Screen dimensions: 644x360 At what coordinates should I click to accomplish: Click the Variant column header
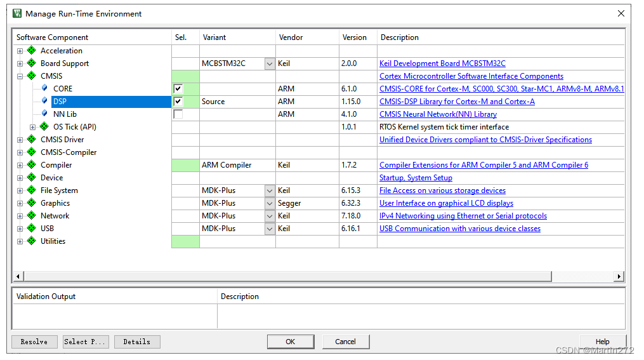pos(237,37)
